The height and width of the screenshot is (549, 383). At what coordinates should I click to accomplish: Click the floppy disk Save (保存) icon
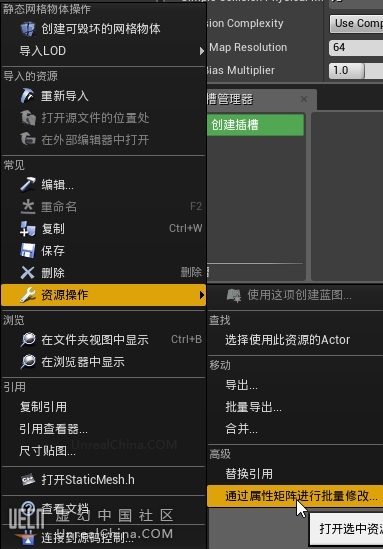pyautogui.click(x=28, y=251)
